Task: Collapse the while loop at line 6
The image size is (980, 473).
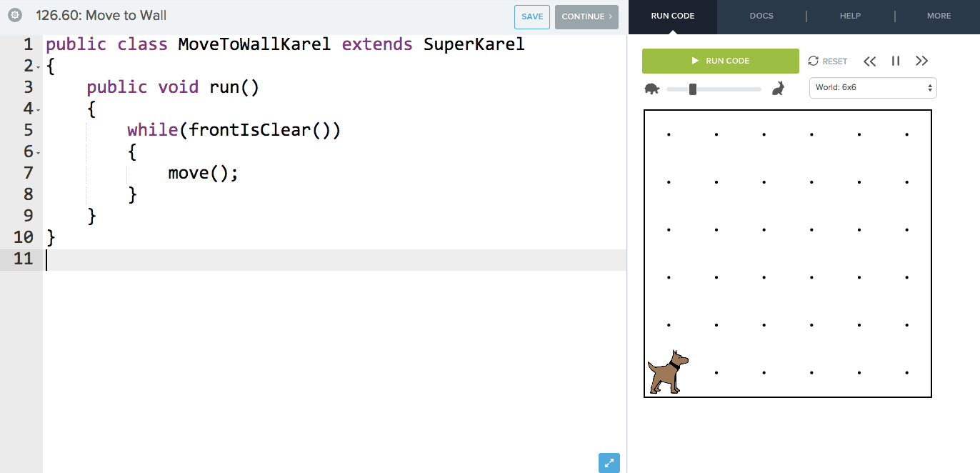Action: tap(39, 151)
